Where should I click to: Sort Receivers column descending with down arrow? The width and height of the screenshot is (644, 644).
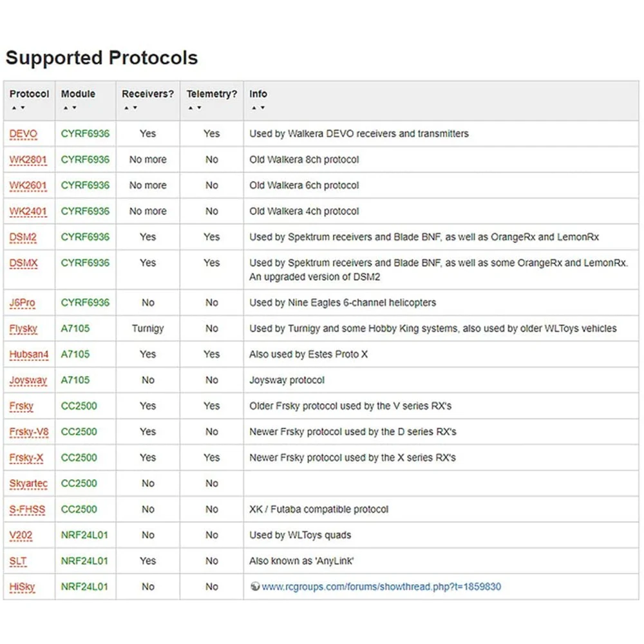135,108
